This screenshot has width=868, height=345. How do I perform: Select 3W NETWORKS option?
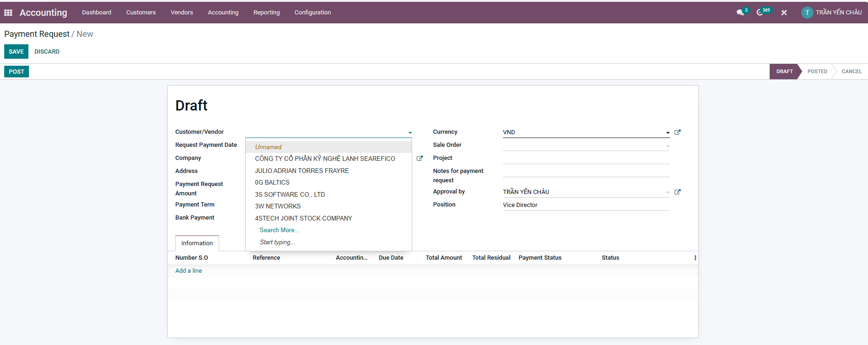329,207
